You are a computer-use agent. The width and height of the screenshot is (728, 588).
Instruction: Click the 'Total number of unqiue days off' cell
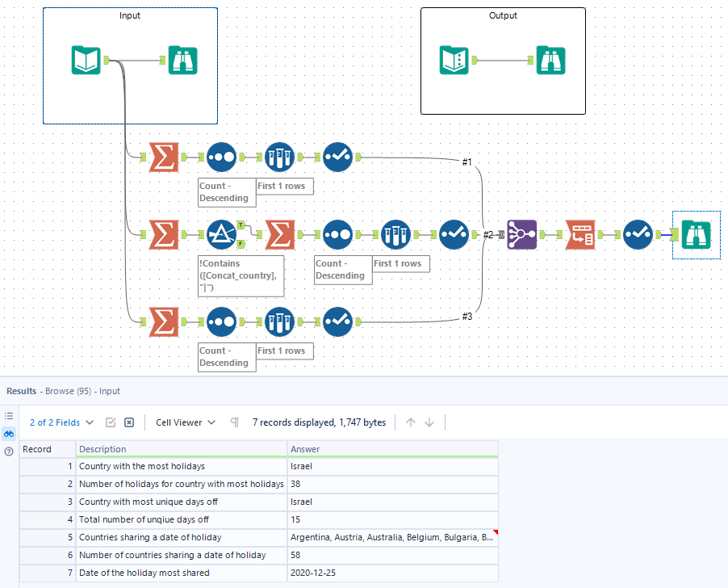[x=182, y=519]
